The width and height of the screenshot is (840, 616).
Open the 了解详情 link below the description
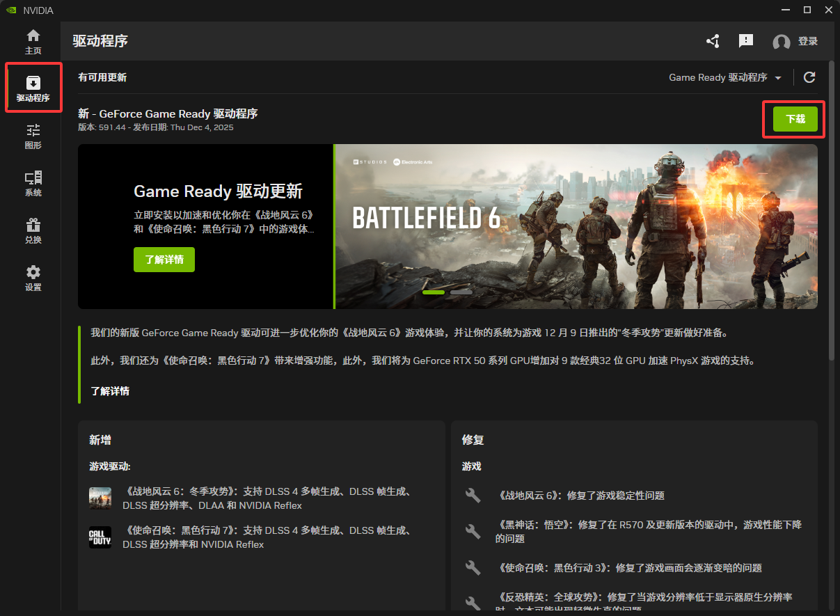110,391
